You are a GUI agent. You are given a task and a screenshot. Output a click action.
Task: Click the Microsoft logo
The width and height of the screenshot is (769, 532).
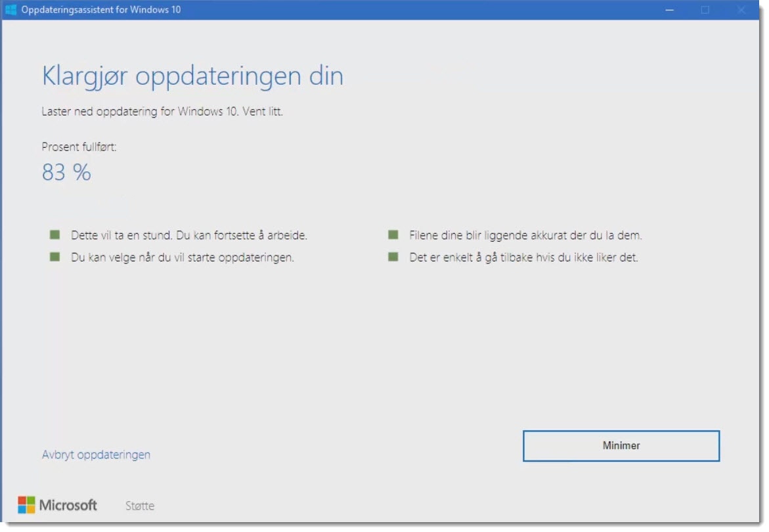pyautogui.click(x=57, y=505)
